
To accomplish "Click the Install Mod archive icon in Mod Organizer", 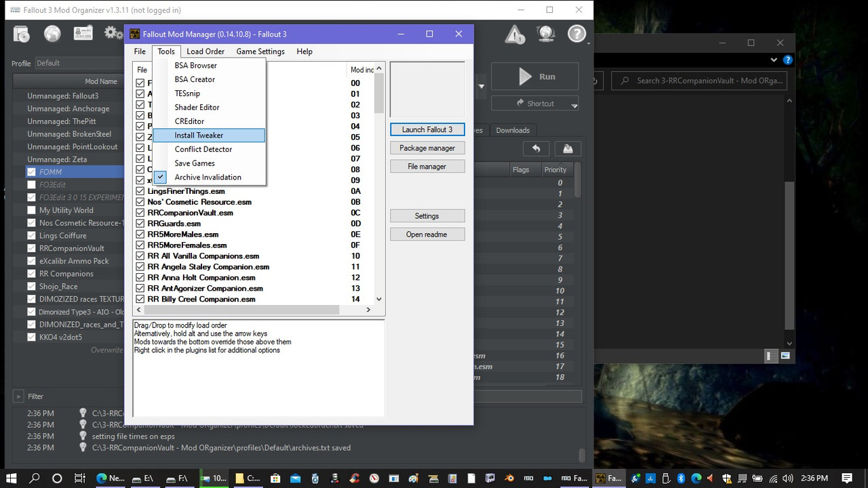I will tap(21, 33).
